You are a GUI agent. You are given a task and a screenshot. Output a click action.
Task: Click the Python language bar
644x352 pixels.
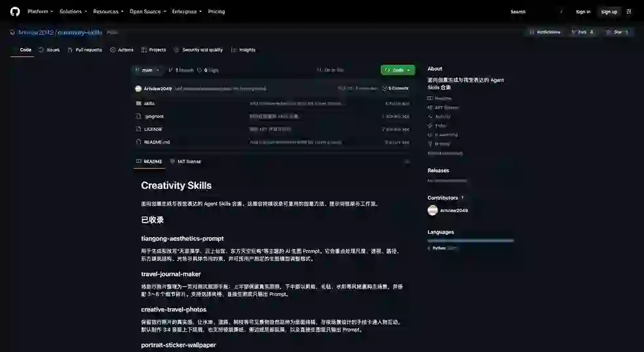[470, 241]
